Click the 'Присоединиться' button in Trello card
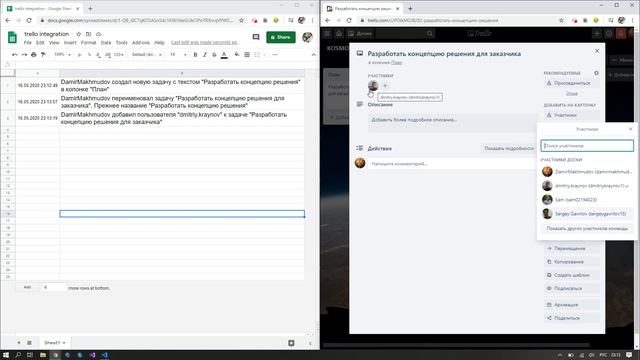The image size is (640, 360). click(x=572, y=83)
